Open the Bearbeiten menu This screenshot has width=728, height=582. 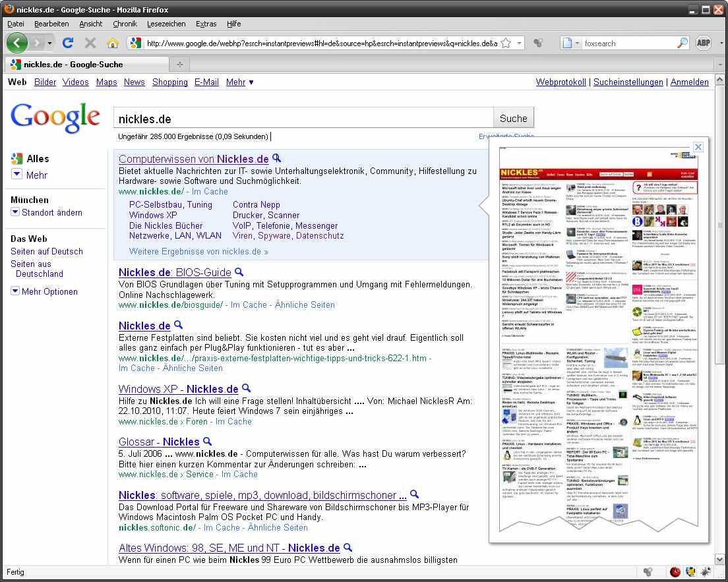(51, 24)
